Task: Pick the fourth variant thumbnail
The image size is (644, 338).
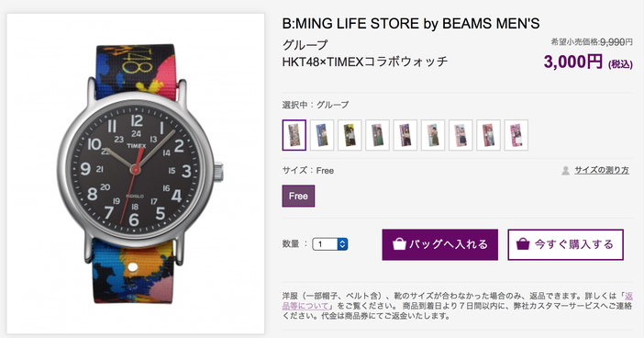Action: (x=377, y=135)
